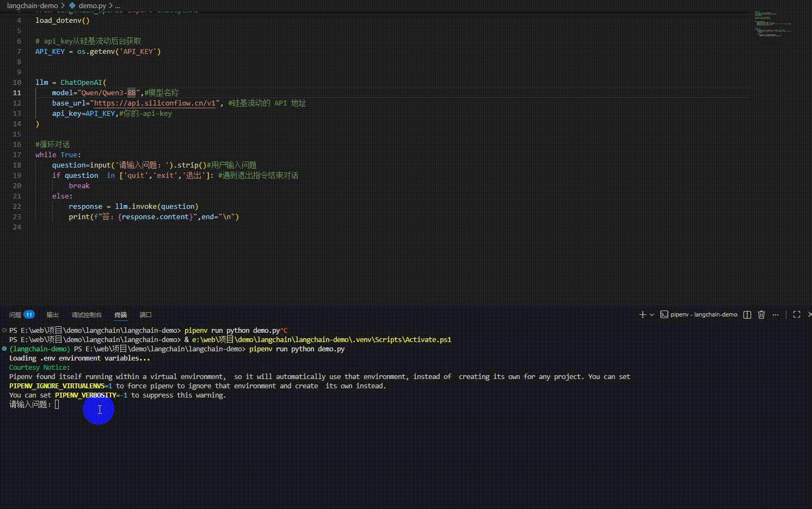The width and height of the screenshot is (812, 509).
Task: Click 'llm.invoke(question)' on line 22
Action: point(157,207)
